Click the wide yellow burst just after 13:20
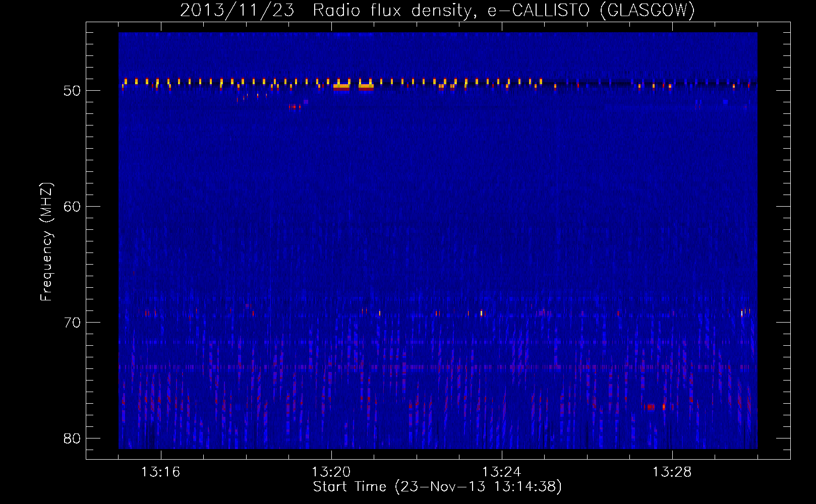816x504 pixels. tap(341, 86)
